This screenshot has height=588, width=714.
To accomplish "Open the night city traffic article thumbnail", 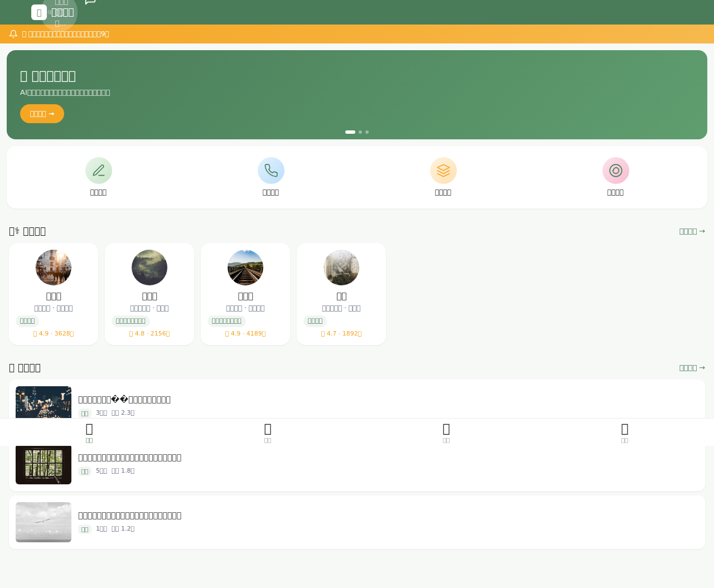I will click(x=44, y=402).
